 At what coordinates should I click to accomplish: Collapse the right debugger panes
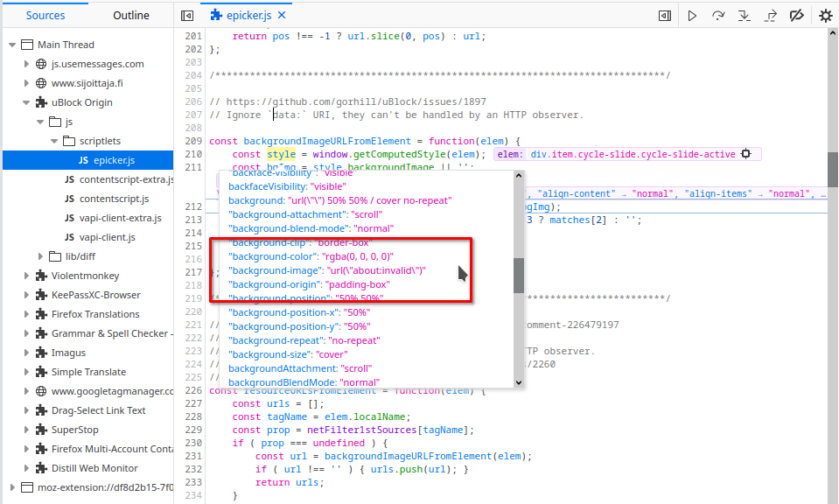pos(665,15)
